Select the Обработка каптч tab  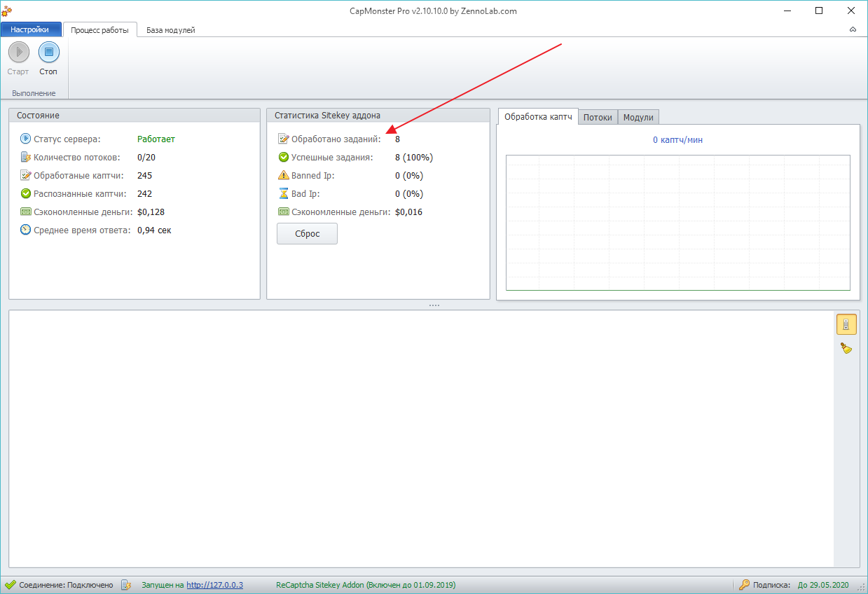click(x=538, y=117)
